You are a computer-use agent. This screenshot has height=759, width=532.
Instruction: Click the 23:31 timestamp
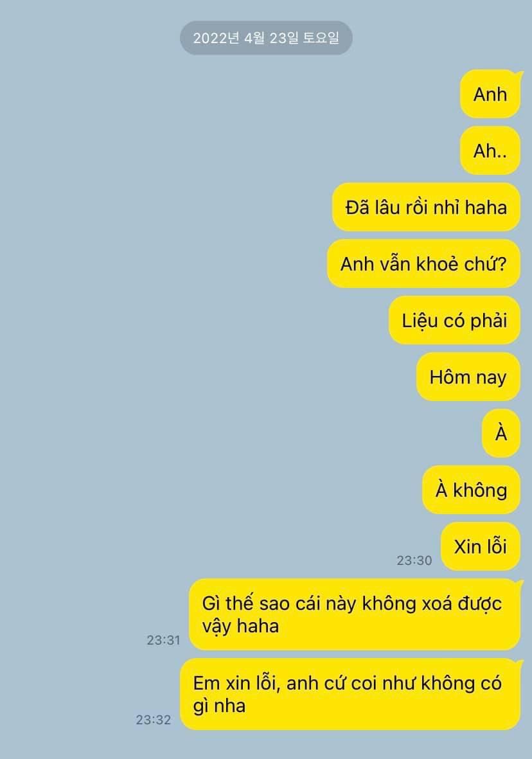[x=164, y=640]
